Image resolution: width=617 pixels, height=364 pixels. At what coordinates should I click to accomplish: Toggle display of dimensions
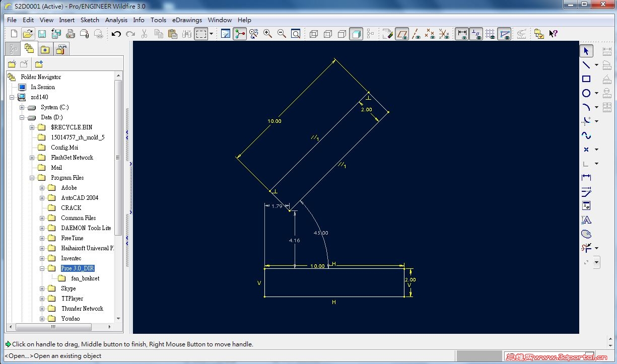click(x=462, y=34)
